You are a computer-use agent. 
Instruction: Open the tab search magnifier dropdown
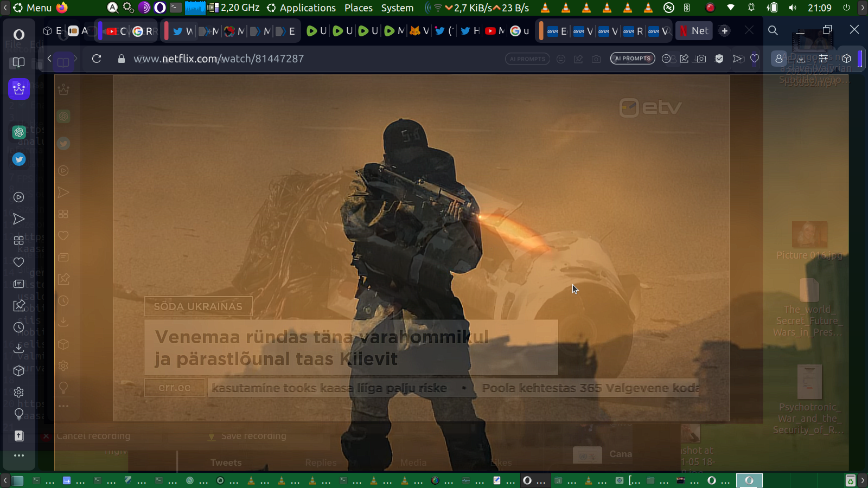[x=773, y=30]
